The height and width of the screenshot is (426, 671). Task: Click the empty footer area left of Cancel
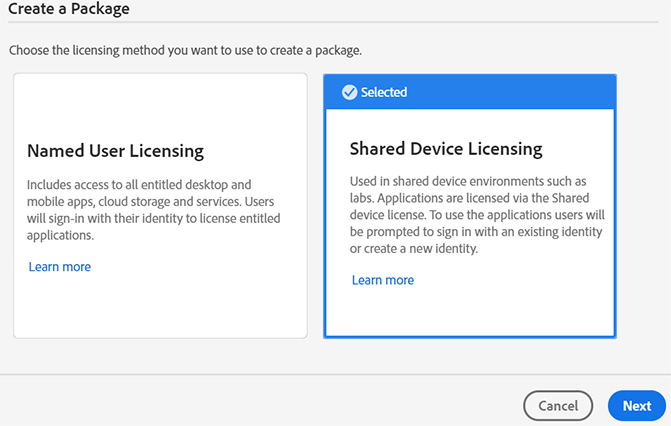tap(250, 404)
